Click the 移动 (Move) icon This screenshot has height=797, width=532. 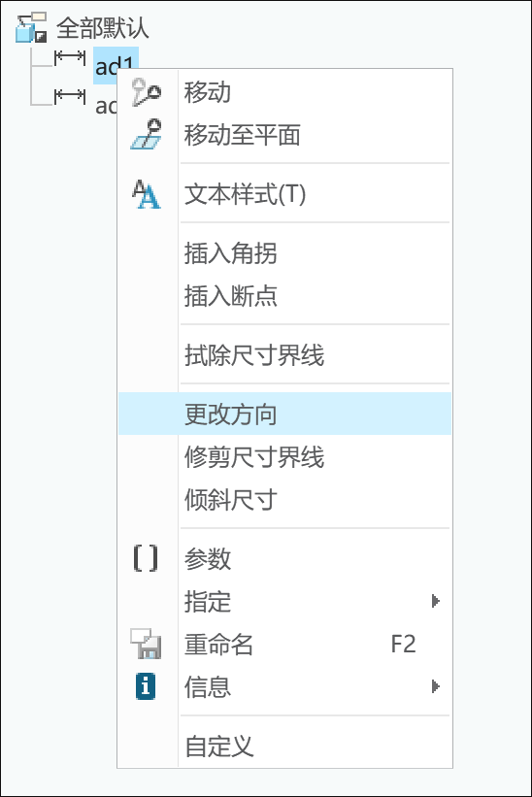point(147,92)
